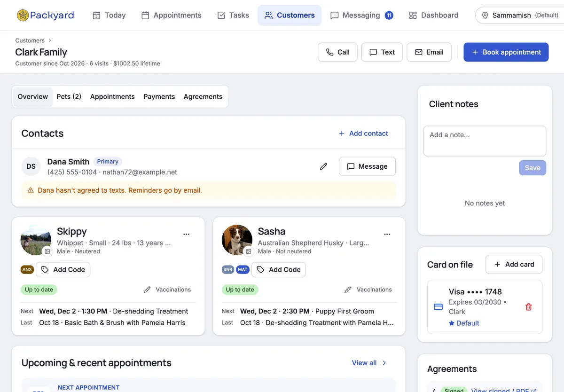
Task: Click the credit card icon for Visa
Action: [438, 307]
